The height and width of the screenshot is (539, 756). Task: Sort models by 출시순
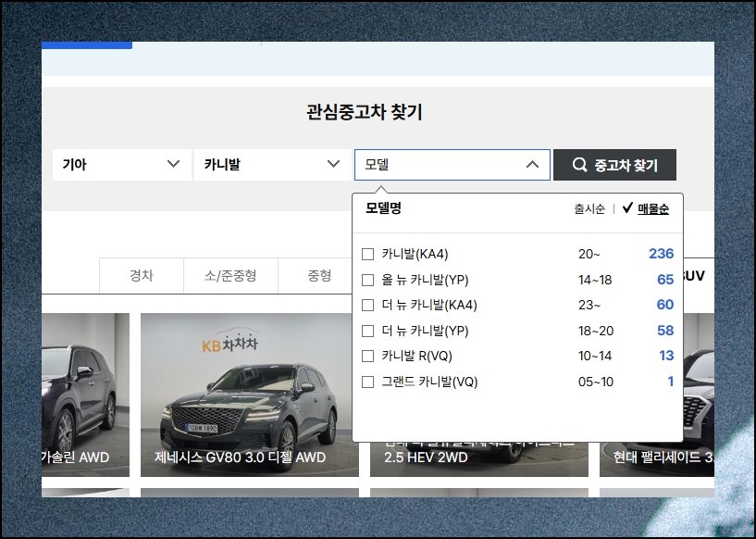tap(589, 209)
